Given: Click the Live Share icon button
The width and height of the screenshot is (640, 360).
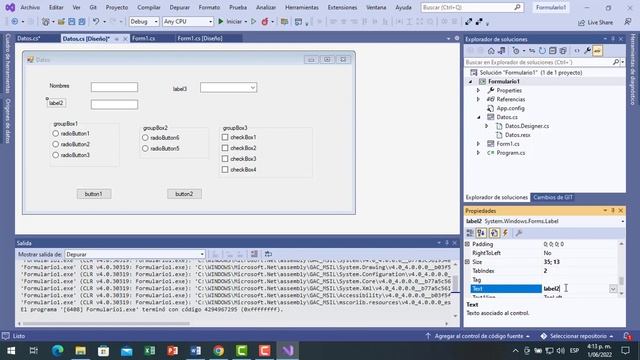Looking at the screenshot, I should click(x=596, y=22).
